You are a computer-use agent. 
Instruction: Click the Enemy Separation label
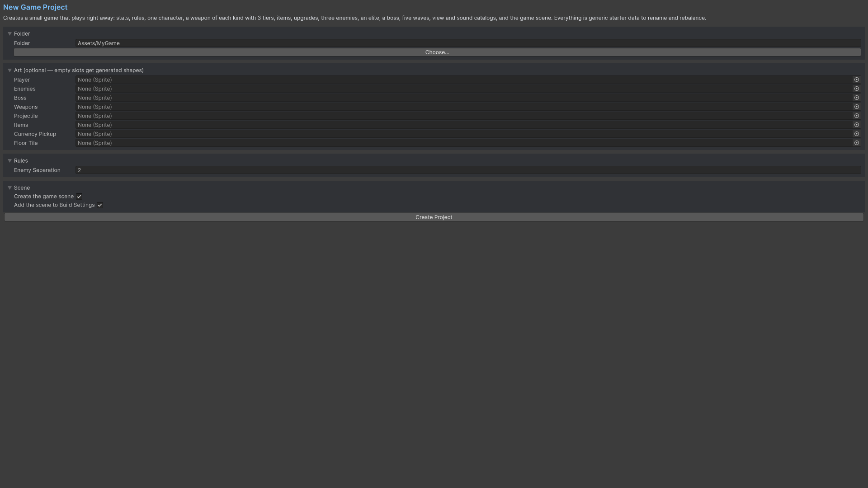pos(37,170)
